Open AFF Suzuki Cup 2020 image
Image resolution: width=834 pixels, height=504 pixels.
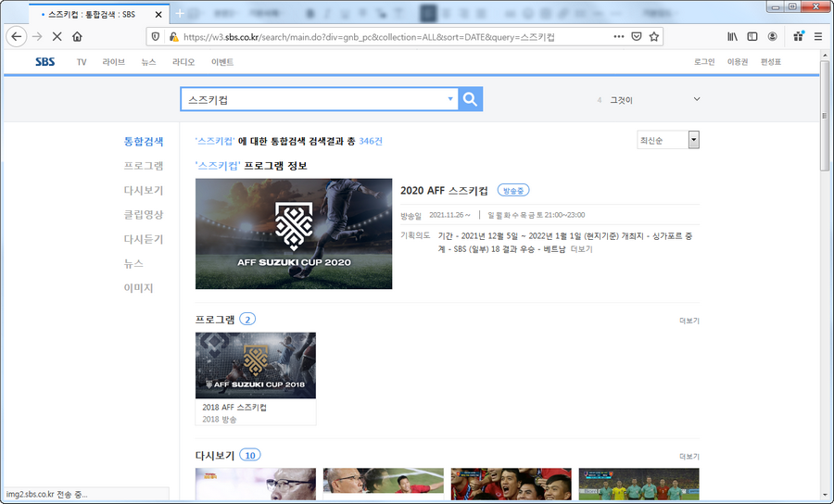click(x=294, y=233)
